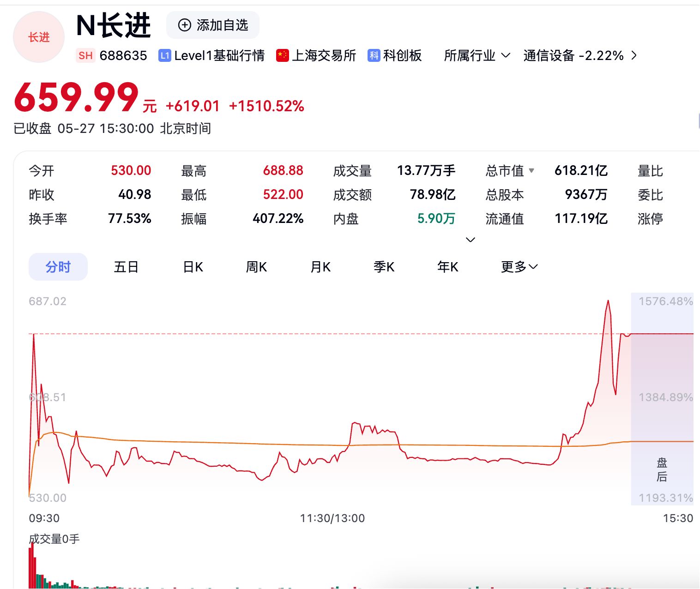This screenshot has width=700, height=589.
Task: Toggle the 总市值 dropdown triangle
Action: [x=531, y=170]
